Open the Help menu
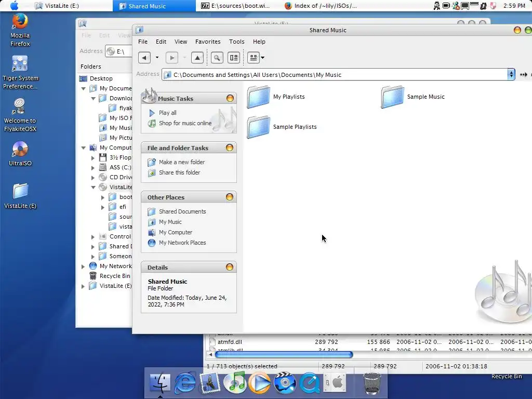The image size is (532, 399). click(259, 42)
